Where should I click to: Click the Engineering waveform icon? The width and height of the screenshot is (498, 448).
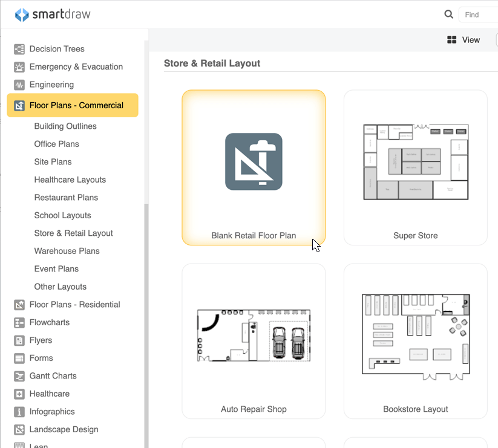(x=19, y=85)
